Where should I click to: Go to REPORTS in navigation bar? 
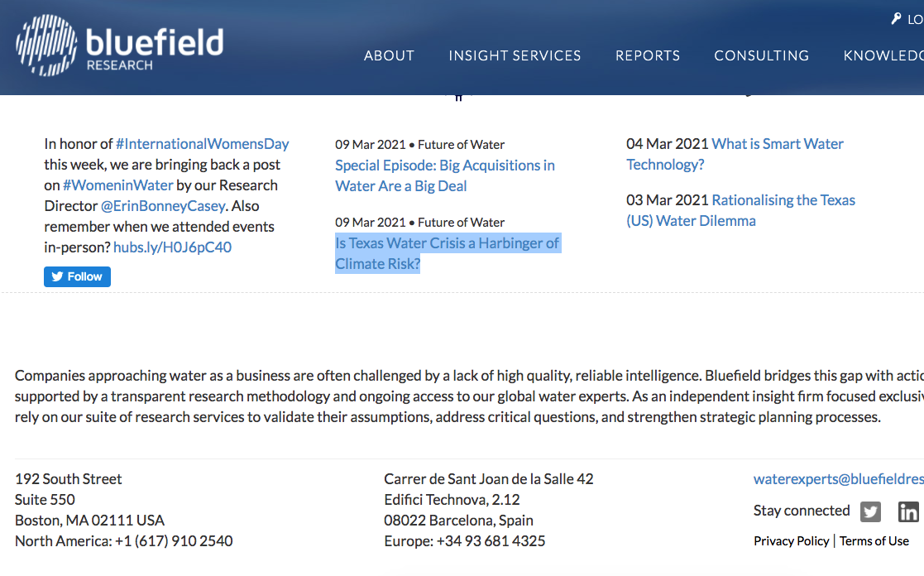click(648, 55)
